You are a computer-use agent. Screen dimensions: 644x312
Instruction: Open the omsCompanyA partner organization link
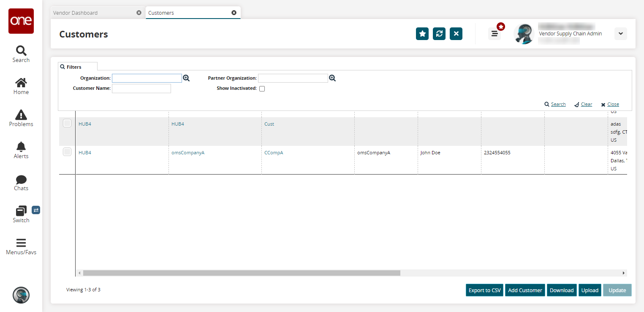tap(188, 153)
